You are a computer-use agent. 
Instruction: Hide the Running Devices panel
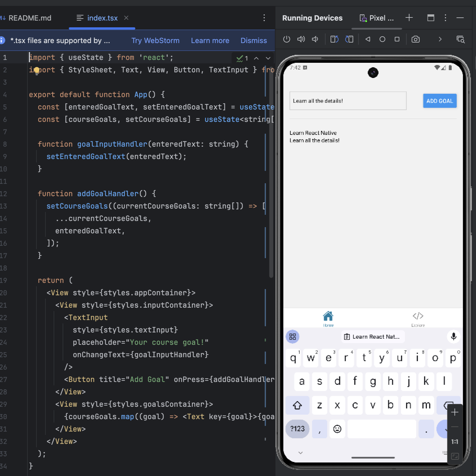click(x=460, y=18)
